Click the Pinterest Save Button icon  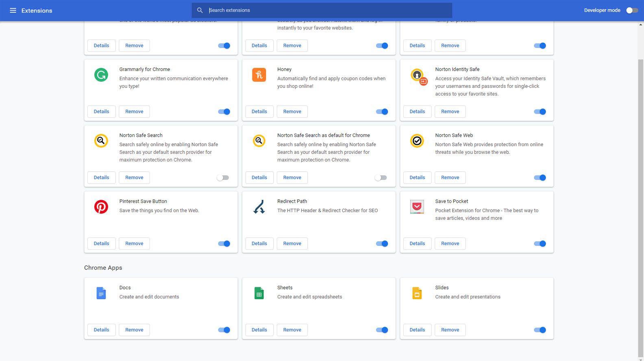tap(101, 207)
